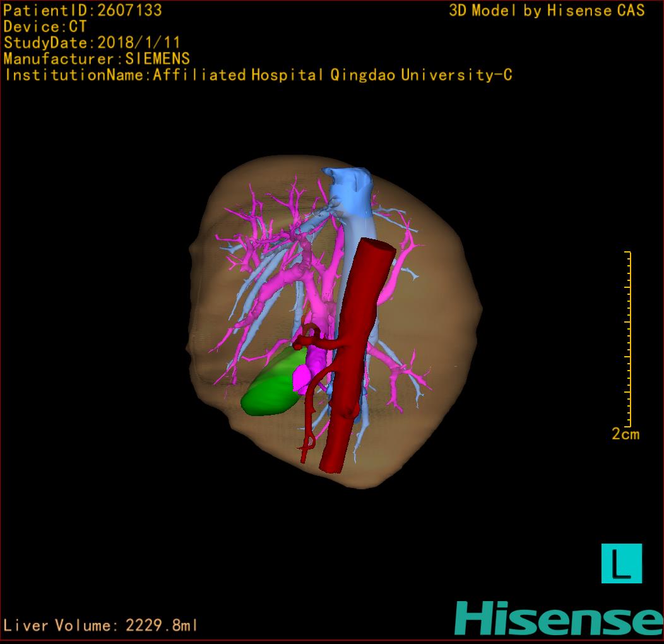The width and height of the screenshot is (664, 644).
Task: Click the InstitutionName Affiliated Hospital text
Action: [x=258, y=75]
